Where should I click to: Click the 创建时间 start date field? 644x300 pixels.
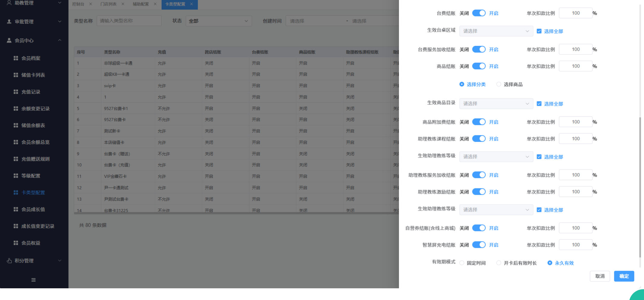coord(315,21)
